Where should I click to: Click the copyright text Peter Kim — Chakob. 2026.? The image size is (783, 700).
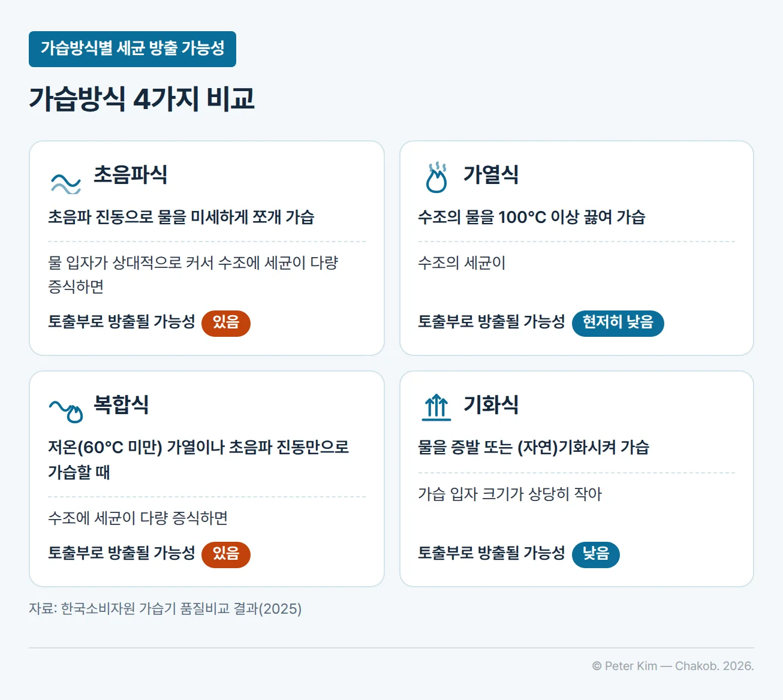(x=673, y=666)
